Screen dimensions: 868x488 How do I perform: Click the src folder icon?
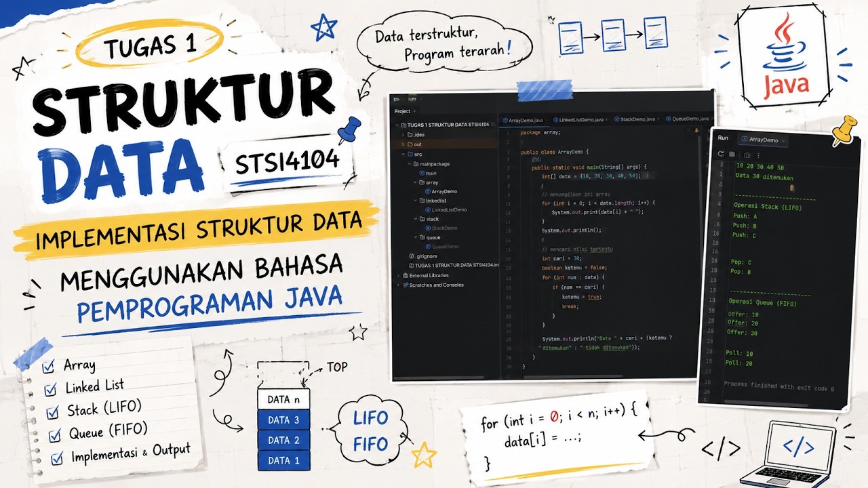(410, 154)
